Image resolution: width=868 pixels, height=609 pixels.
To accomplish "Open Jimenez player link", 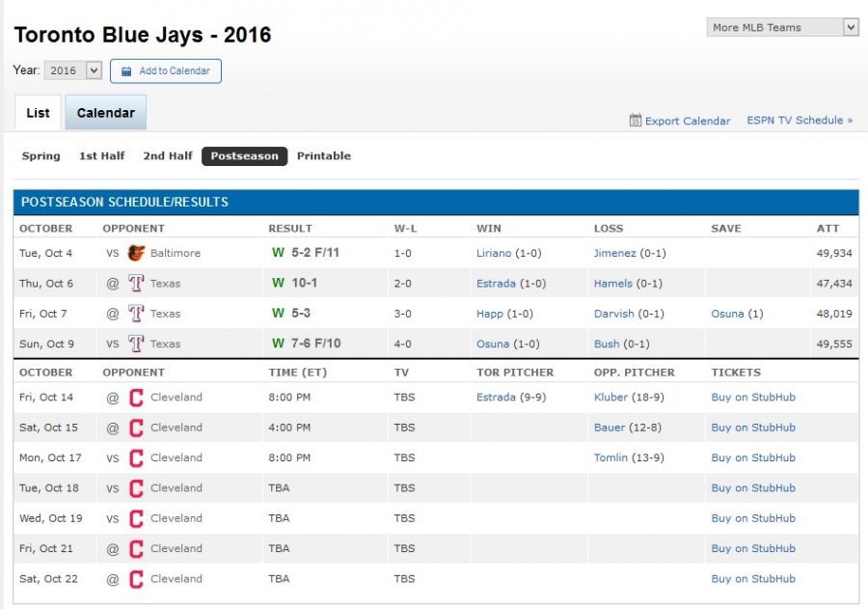I will (x=615, y=253).
